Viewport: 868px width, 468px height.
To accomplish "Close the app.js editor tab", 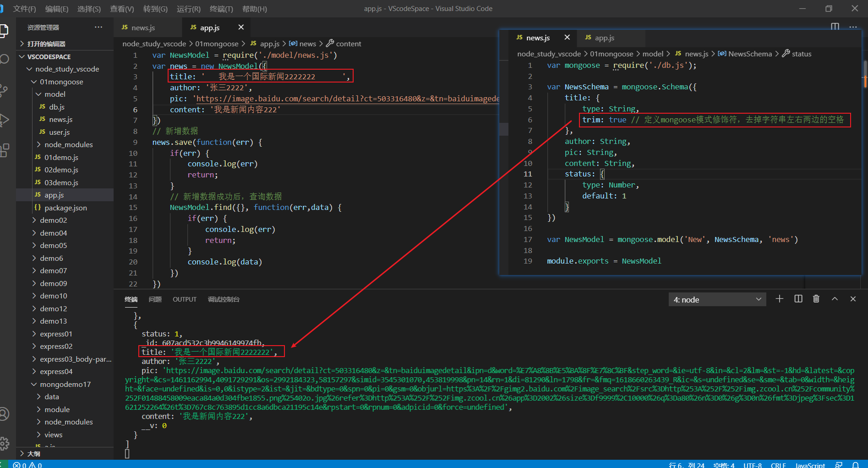I will (x=241, y=28).
